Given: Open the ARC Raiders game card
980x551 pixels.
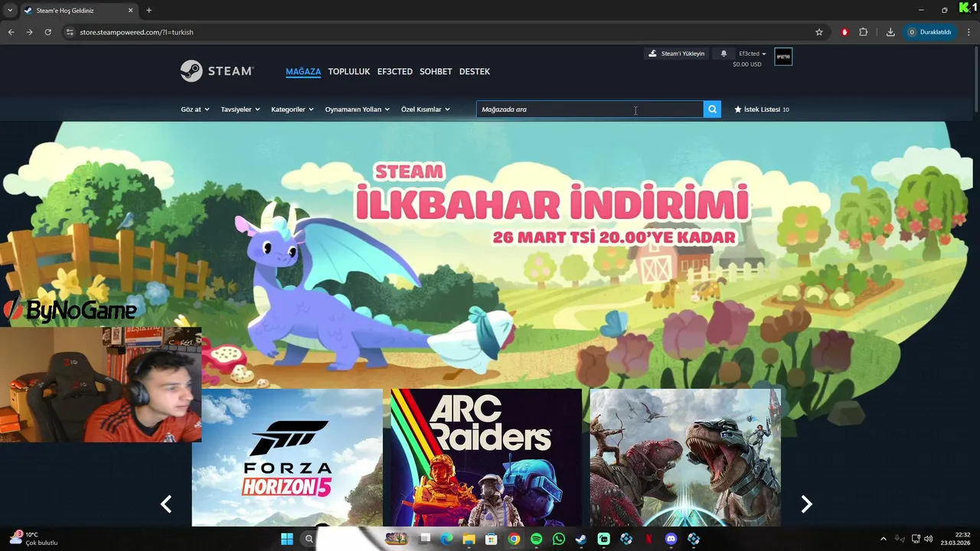Looking at the screenshot, I should point(486,458).
